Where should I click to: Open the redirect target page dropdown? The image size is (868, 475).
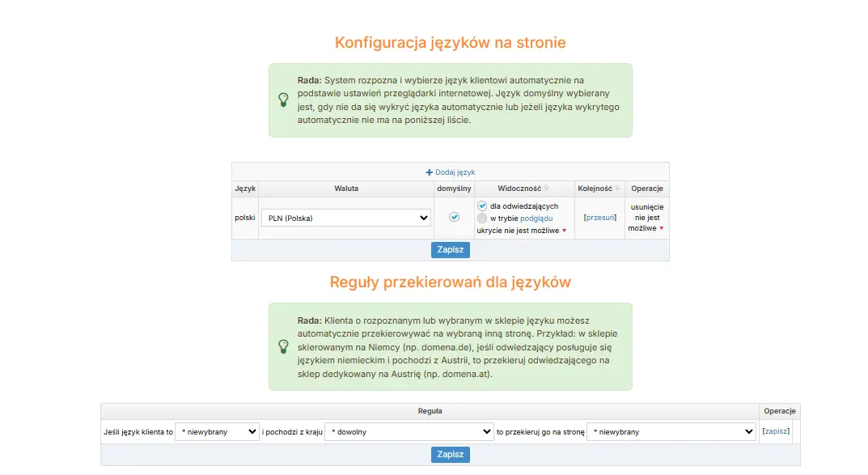671,432
